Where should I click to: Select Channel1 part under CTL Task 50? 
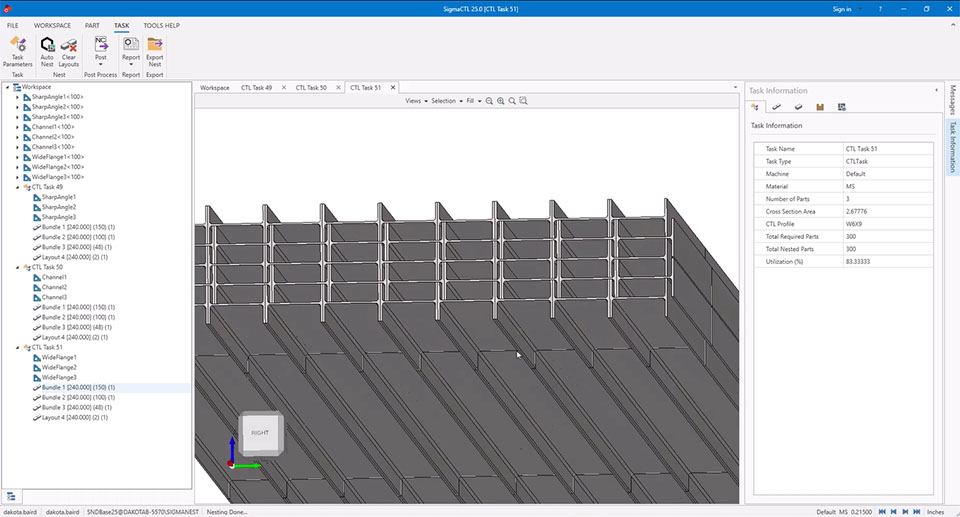click(x=54, y=277)
